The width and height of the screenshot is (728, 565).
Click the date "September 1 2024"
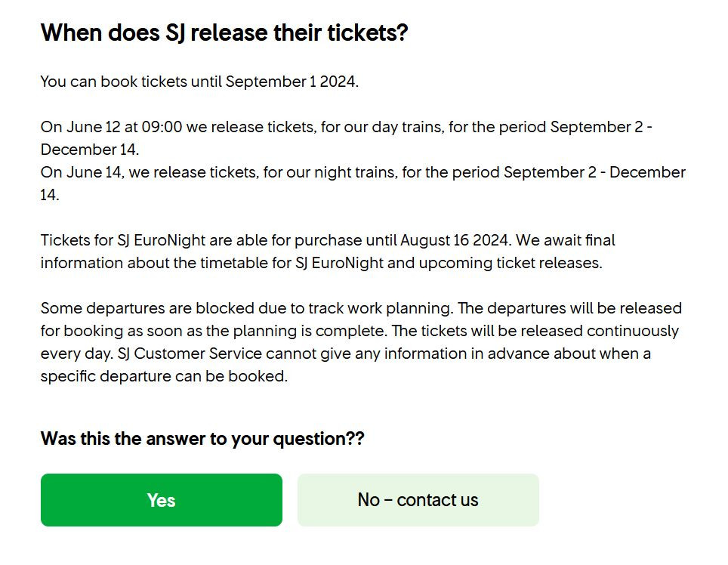tap(291, 82)
